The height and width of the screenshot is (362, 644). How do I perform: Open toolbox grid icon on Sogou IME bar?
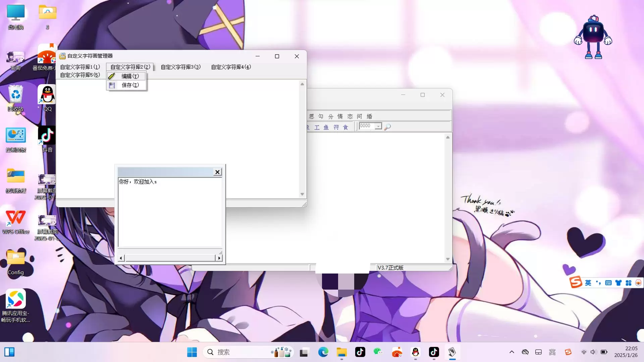click(629, 283)
